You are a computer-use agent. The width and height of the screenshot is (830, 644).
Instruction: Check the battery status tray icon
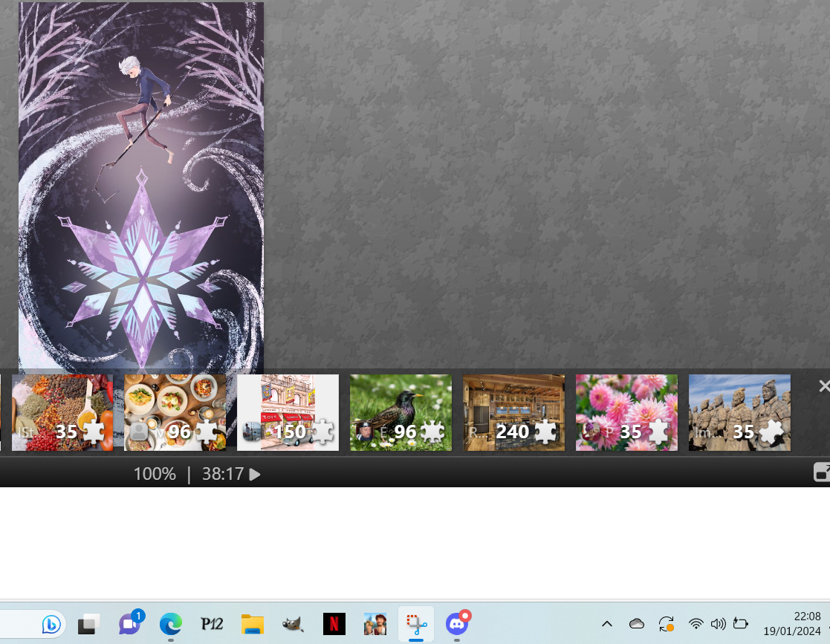tap(741, 625)
